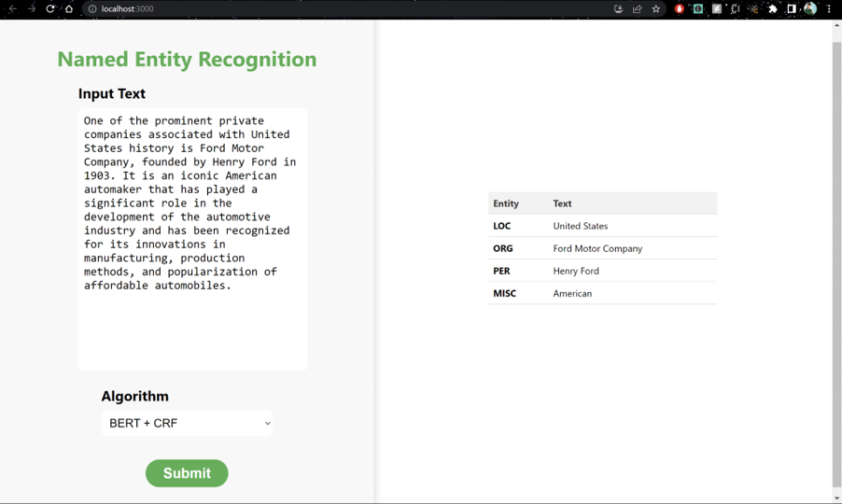Open the three-dot browser menu

pyautogui.click(x=829, y=8)
